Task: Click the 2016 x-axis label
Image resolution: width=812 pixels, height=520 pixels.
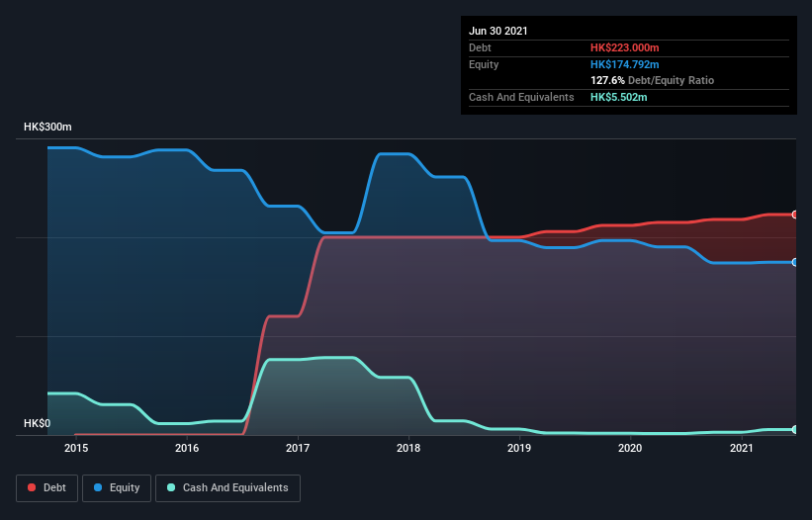Action: coord(187,448)
